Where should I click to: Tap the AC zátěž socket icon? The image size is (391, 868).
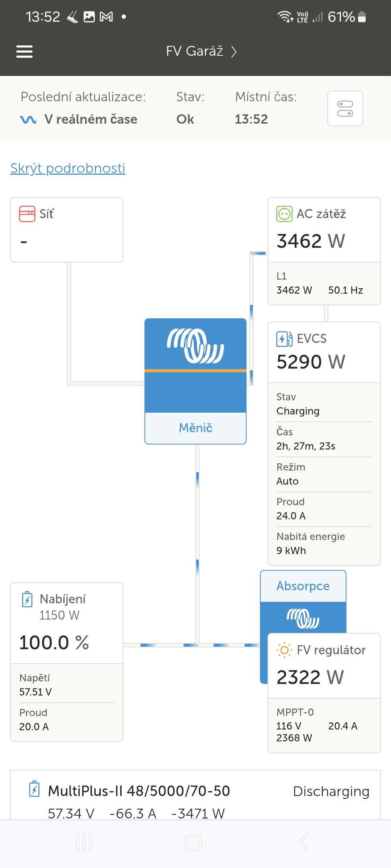(284, 214)
